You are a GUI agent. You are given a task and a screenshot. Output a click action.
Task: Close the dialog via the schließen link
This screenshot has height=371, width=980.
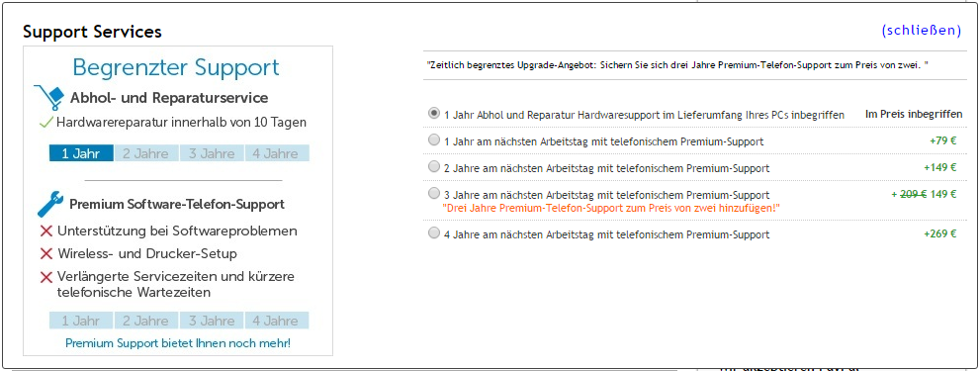pyautogui.click(x=921, y=30)
